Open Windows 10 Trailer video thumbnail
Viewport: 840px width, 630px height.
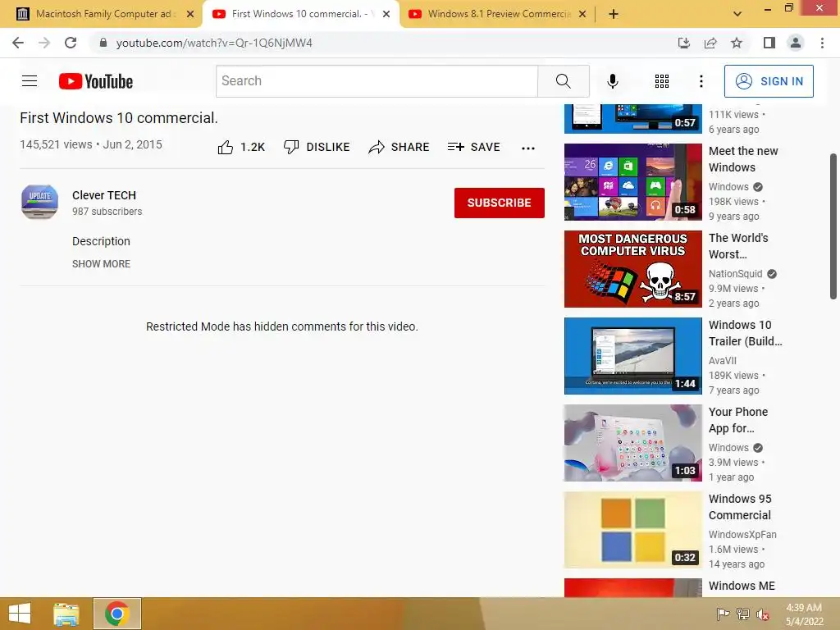pos(632,356)
